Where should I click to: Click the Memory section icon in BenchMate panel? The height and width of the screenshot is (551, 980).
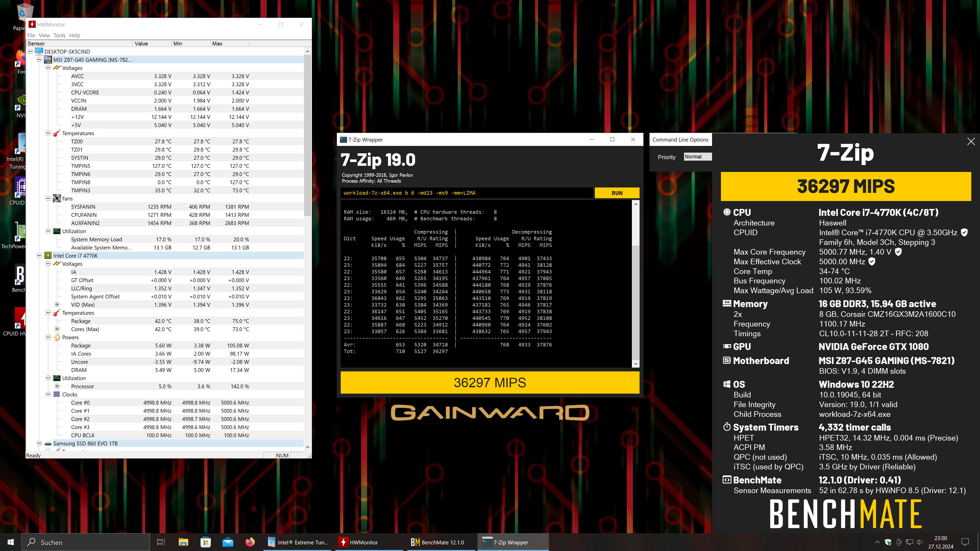pos(727,304)
